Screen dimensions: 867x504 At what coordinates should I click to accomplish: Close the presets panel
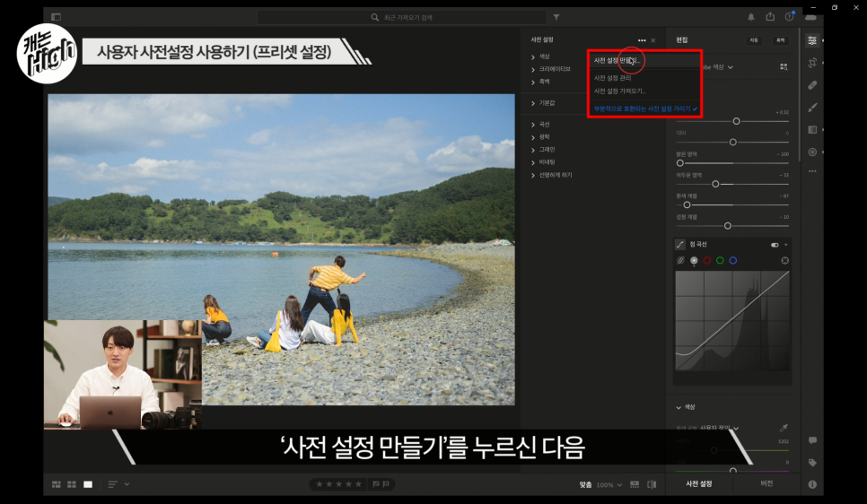tap(653, 40)
